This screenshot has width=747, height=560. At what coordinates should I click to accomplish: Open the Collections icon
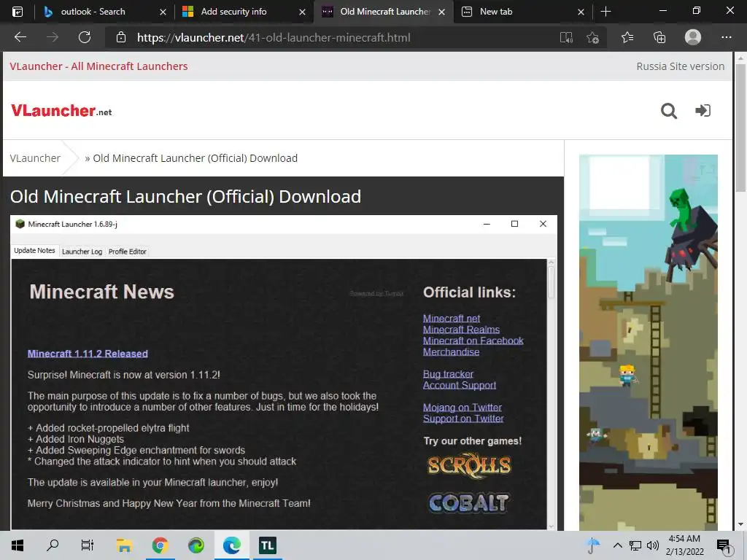659,38
